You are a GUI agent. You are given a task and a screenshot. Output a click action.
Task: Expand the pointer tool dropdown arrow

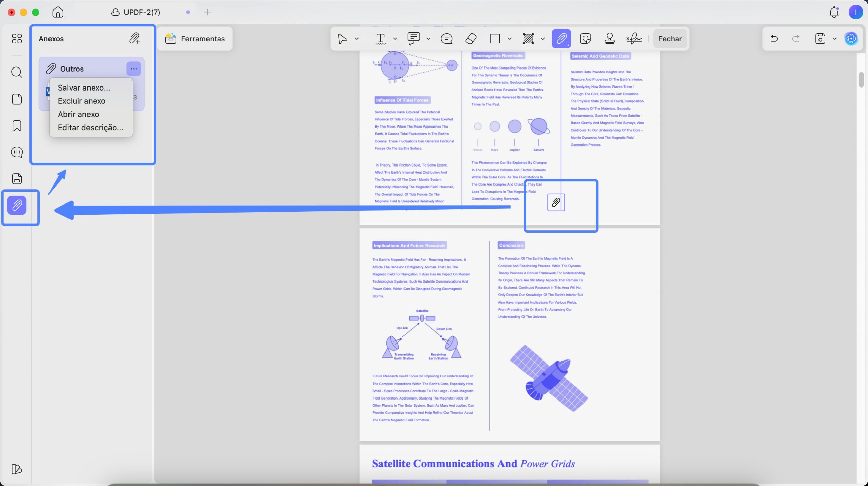(x=357, y=39)
